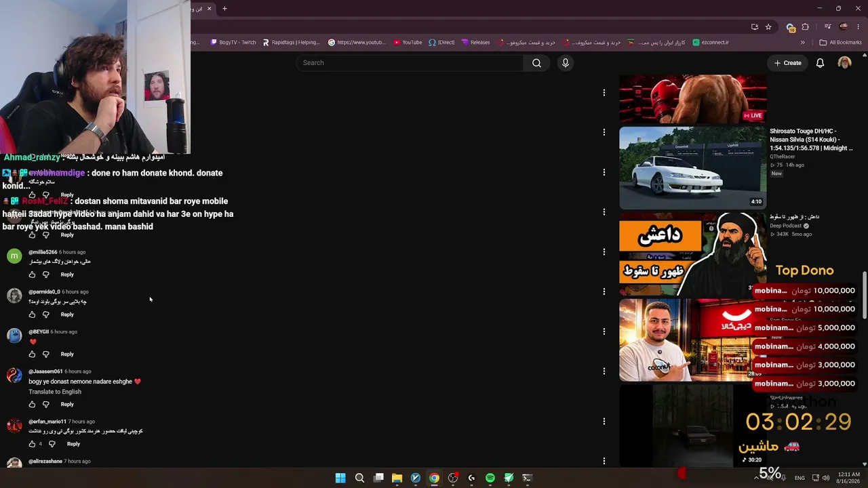Open options menu for @Jaaasem061 comment

coord(604,371)
